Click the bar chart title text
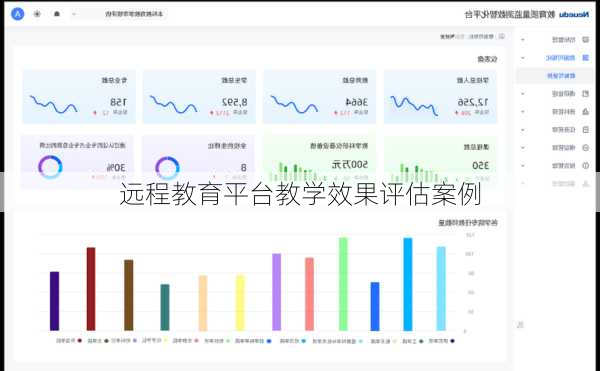 tap(468, 223)
